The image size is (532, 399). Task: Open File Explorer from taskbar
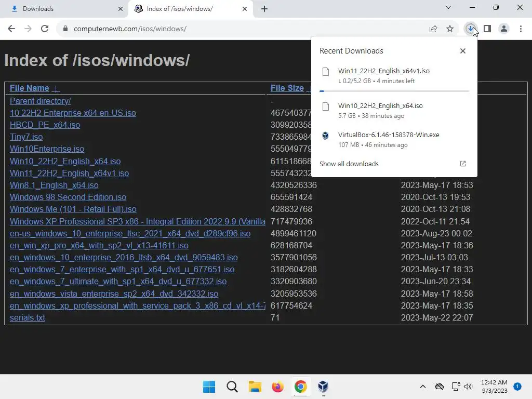[x=255, y=387]
